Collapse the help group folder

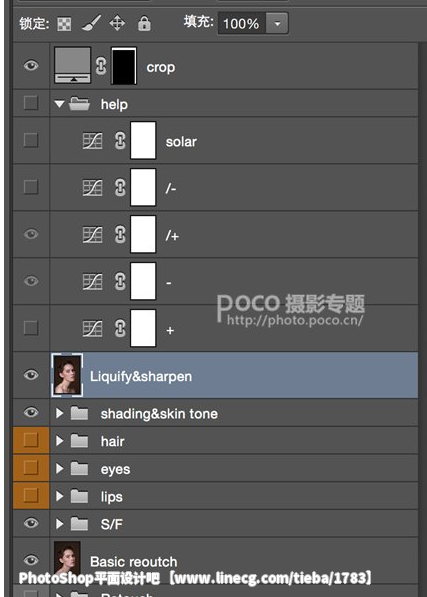click(x=59, y=104)
